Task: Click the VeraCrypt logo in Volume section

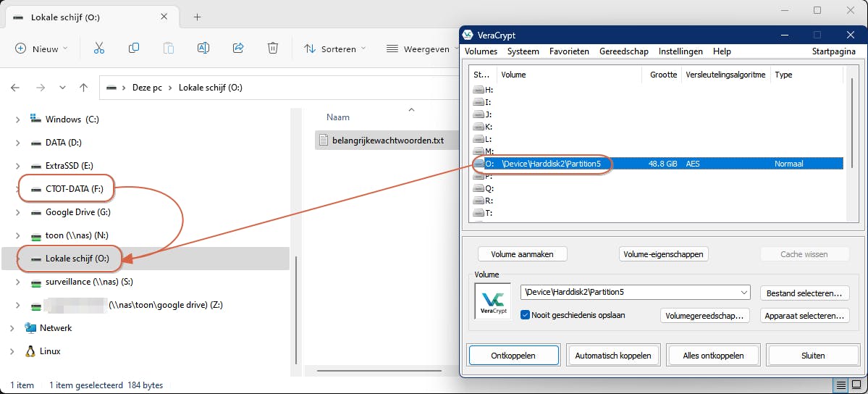Action: coord(493,301)
